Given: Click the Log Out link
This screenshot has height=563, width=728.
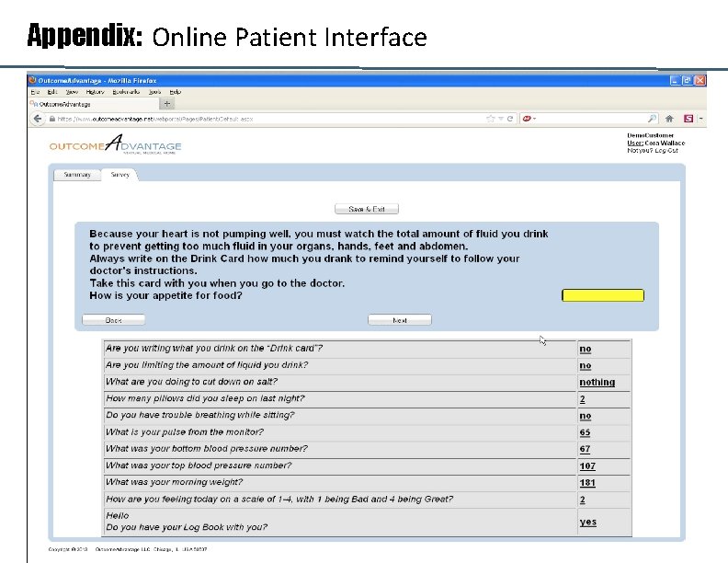Looking at the screenshot, I should 666,151.
